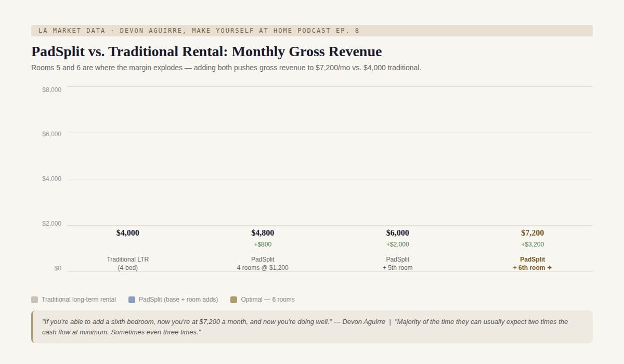Select the Traditional LTR (4-bed) category label

pos(127,264)
